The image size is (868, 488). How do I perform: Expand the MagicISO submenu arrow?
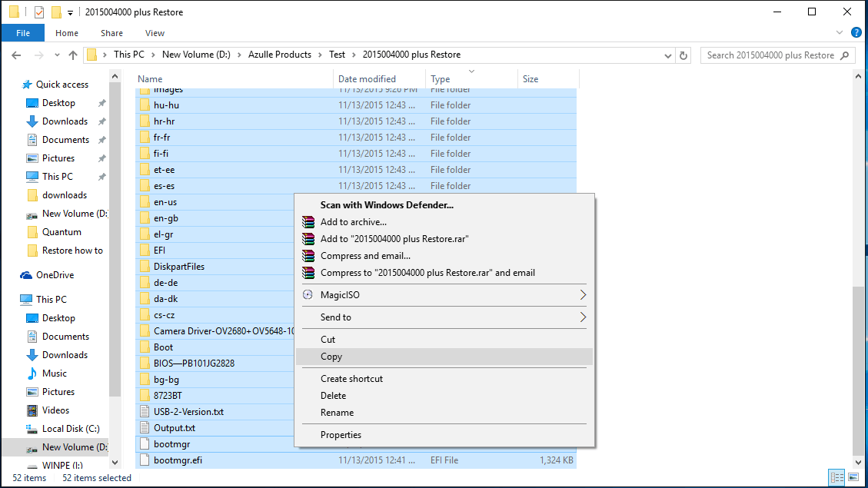coord(583,295)
